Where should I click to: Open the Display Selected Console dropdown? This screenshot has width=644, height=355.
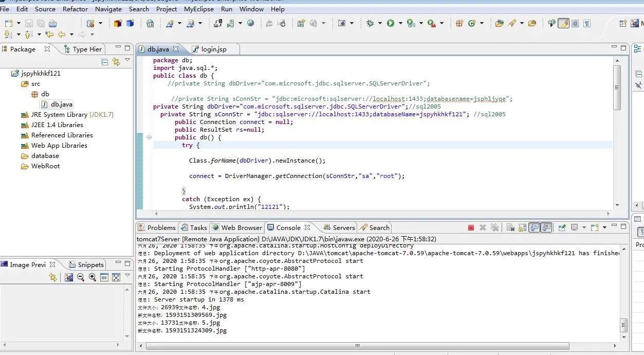click(x=584, y=227)
